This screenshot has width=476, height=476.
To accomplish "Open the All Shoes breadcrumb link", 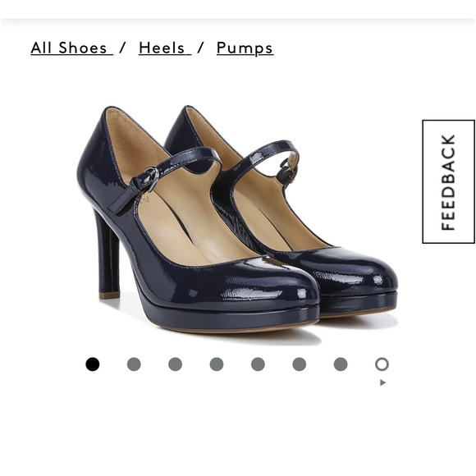I will pyautogui.click(x=71, y=48).
